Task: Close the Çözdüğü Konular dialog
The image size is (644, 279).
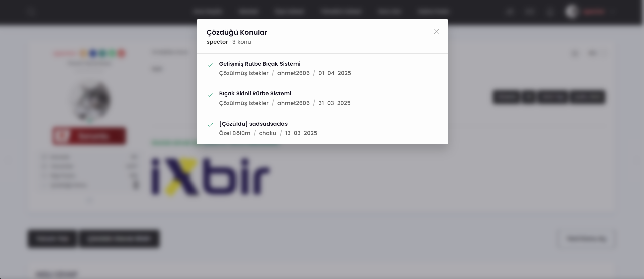Action: tap(436, 31)
